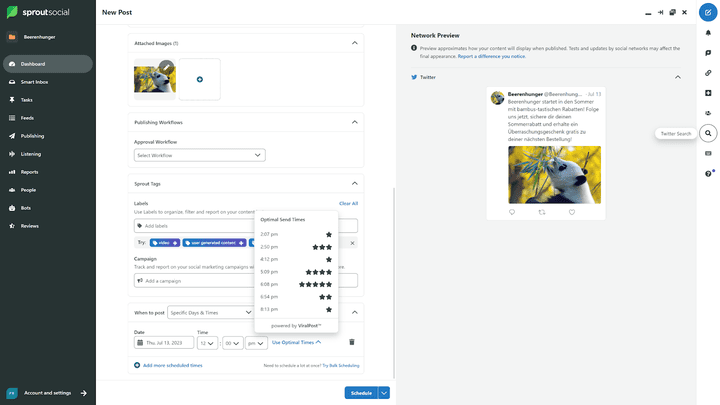Open the am/pm dropdown
Viewport: 720px width, 405px height.
256,343
